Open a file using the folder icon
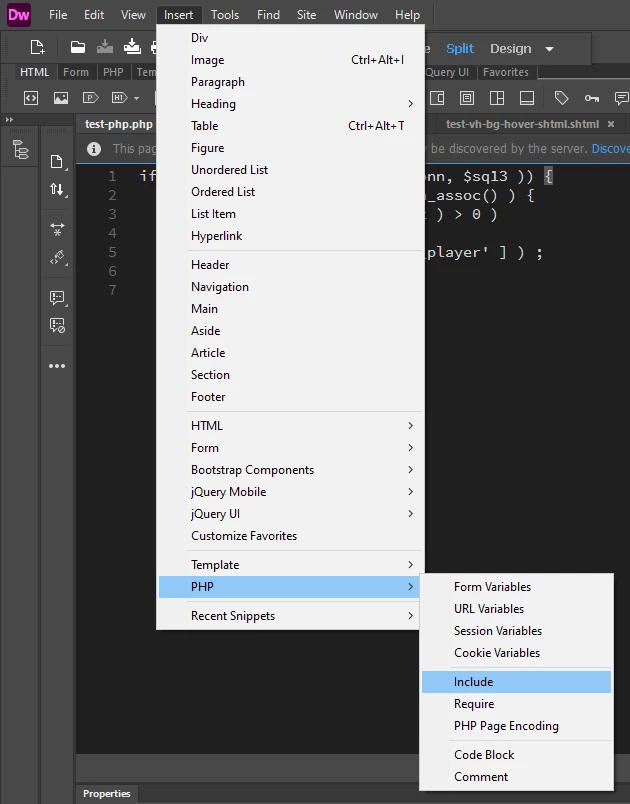The height and width of the screenshot is (804, 630). pyautogui.click(x=78, y=48)
